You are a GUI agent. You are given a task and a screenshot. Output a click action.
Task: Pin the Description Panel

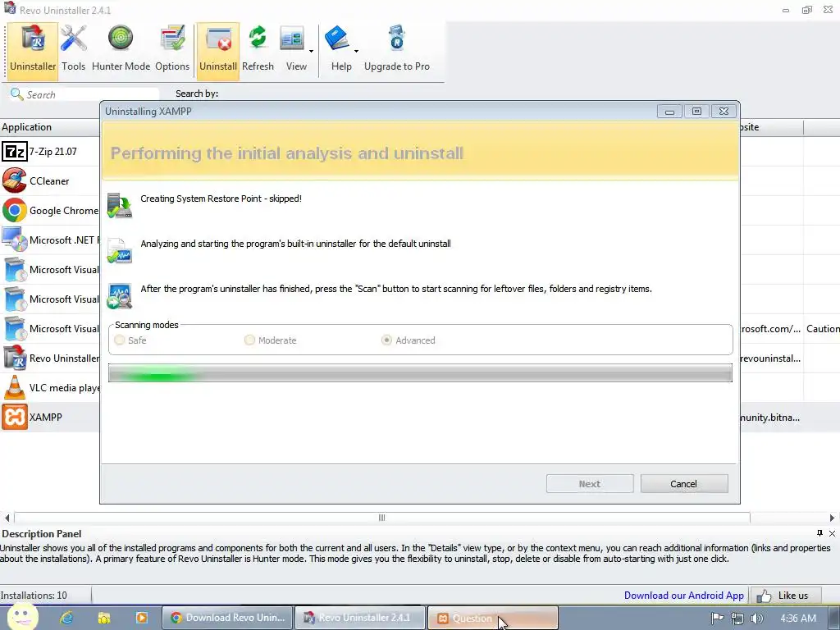[819, 533]
